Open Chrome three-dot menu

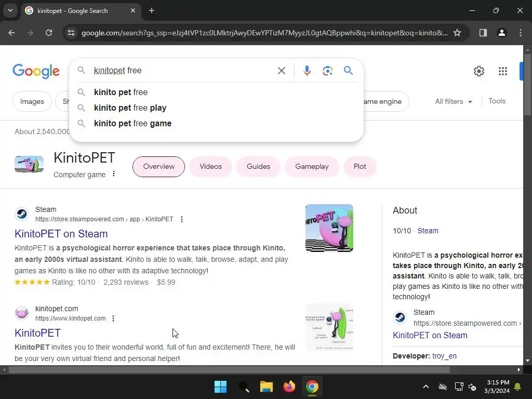point(520,33)
